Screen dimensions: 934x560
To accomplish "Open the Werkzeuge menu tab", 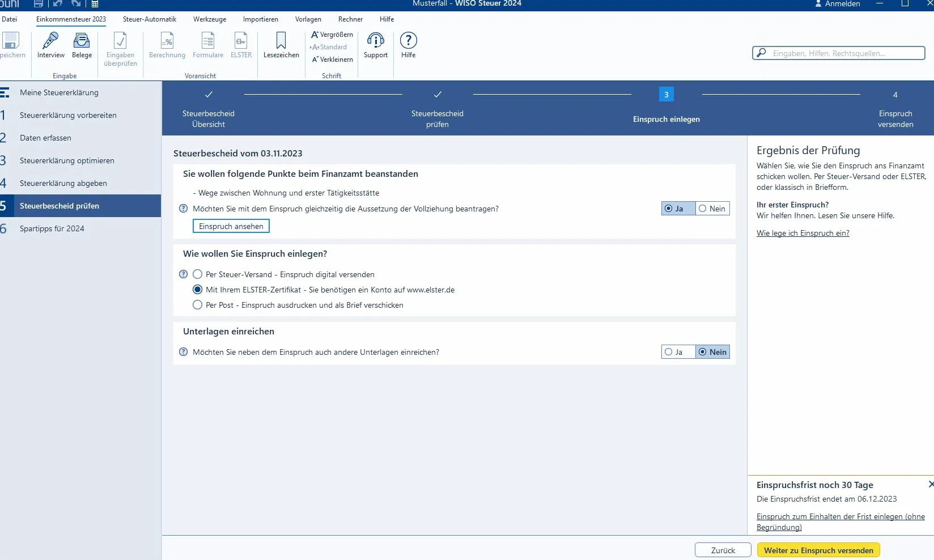I will [x=210, y=19].
